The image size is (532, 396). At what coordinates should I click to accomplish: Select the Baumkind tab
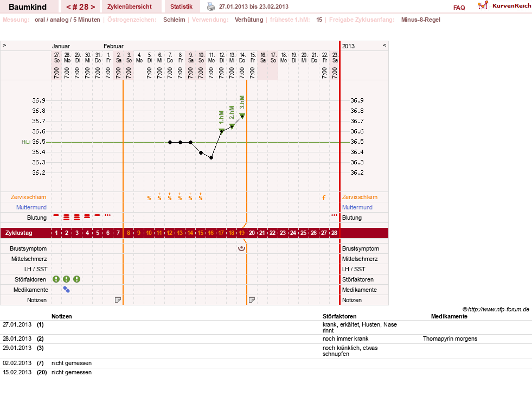28,7
